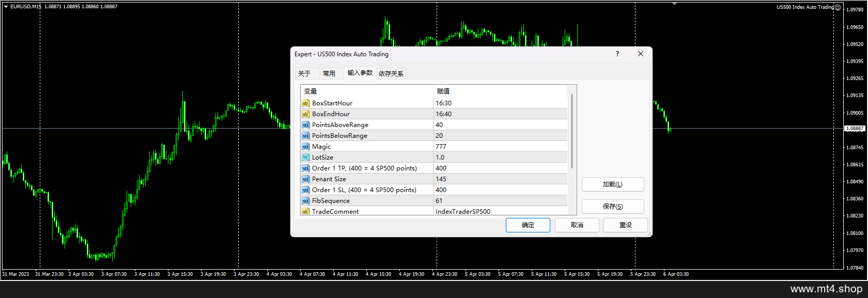Click the dialog resize grip corner
Image resolution: width=868 pixels, height=298 pixels.
[x=649, y=234]
